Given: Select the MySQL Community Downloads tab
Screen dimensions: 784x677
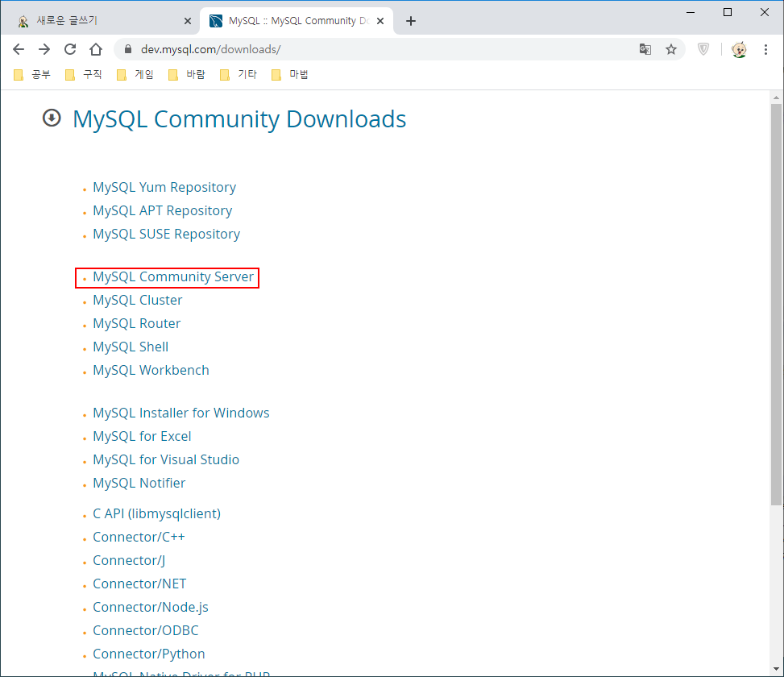Looking at the screenshot, I should click(x=296, y=21).
